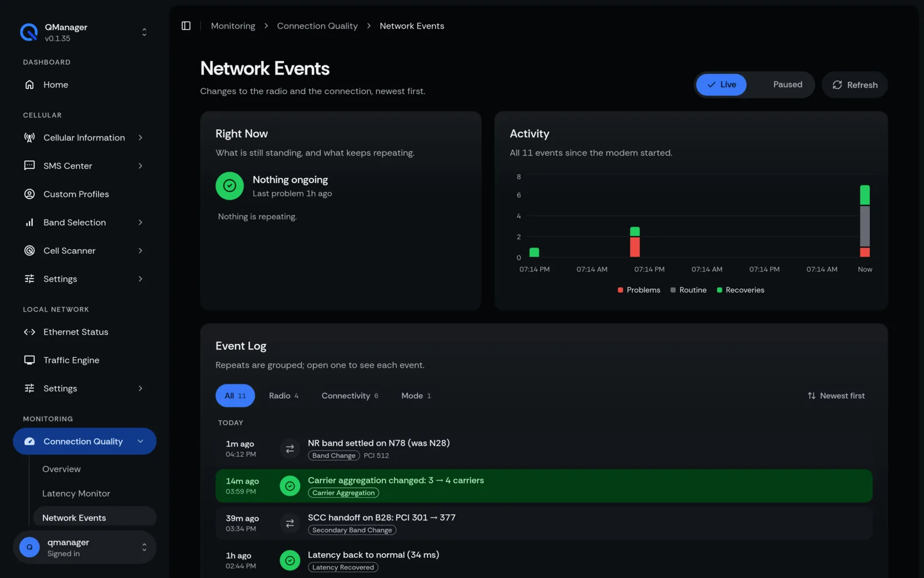The height and width of the screenshot is (578, 924).
Task: Expand Cell Scanner submenu chevron
Action: pyautogui.click(x=140, y=250)
